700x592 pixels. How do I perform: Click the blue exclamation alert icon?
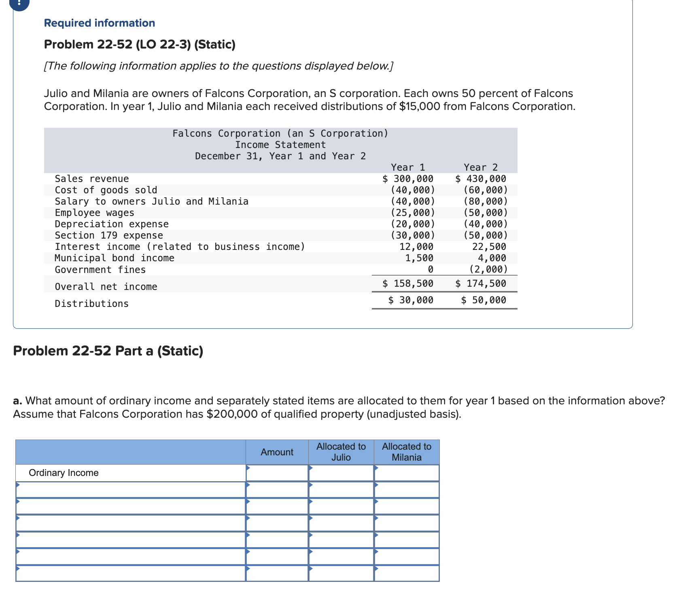(x=19, y=4)
